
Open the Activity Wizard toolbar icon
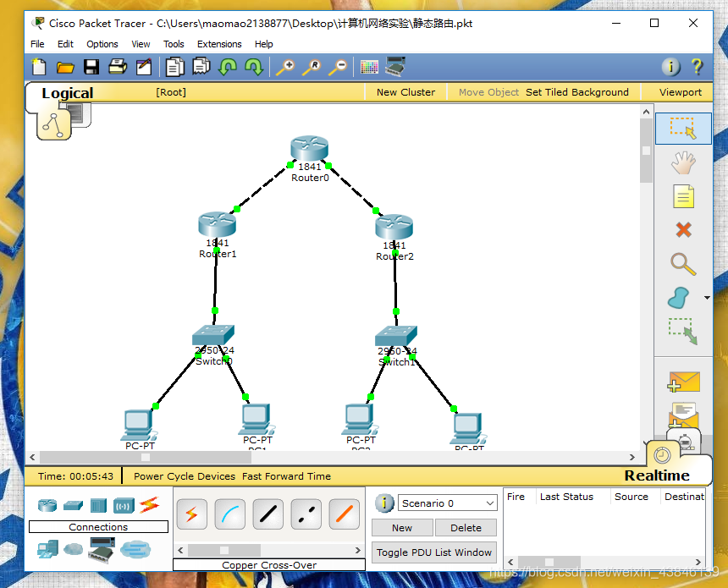(x=144, y=67)
